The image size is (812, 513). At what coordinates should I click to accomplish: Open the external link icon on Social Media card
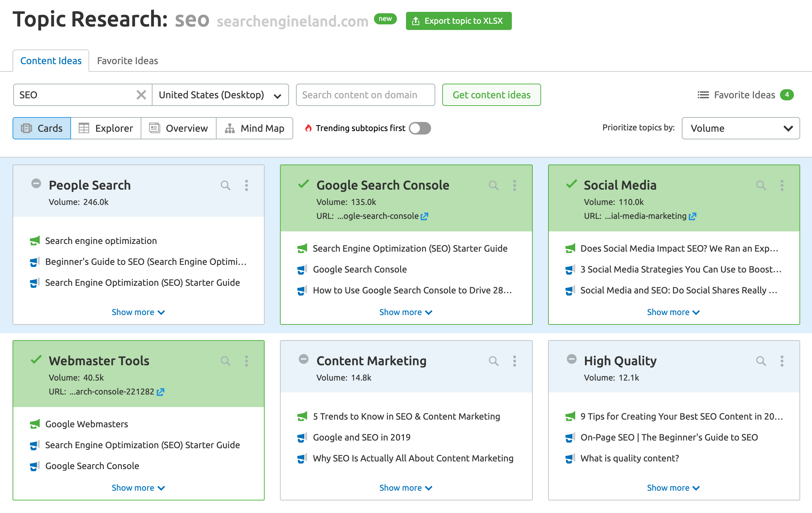click(692, 216)
